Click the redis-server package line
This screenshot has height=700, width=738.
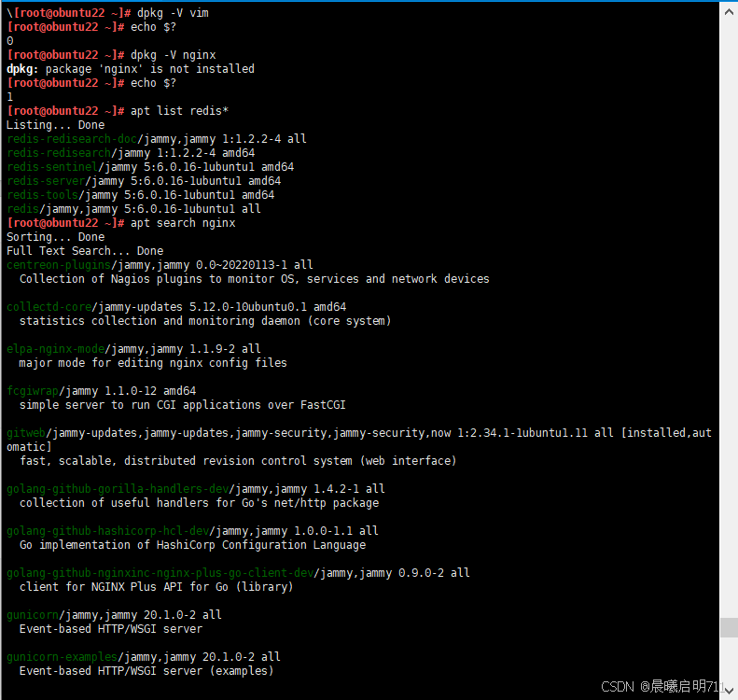(x=144, y=181)
